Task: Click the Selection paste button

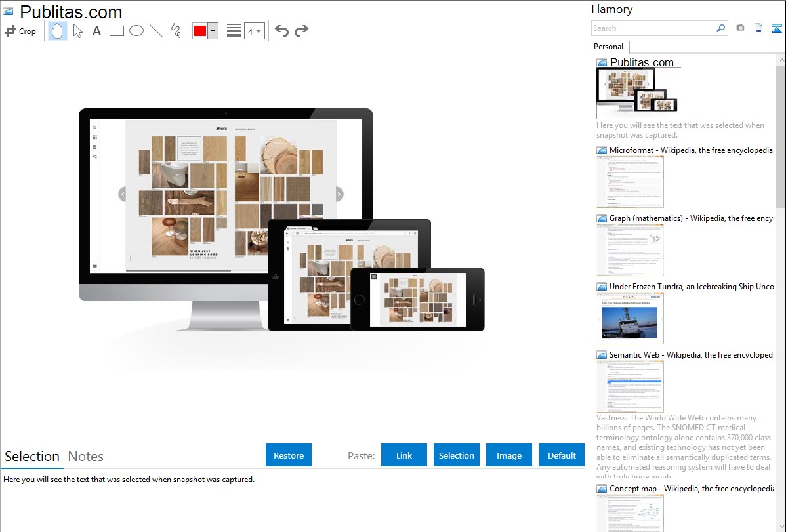Action: 456,455
